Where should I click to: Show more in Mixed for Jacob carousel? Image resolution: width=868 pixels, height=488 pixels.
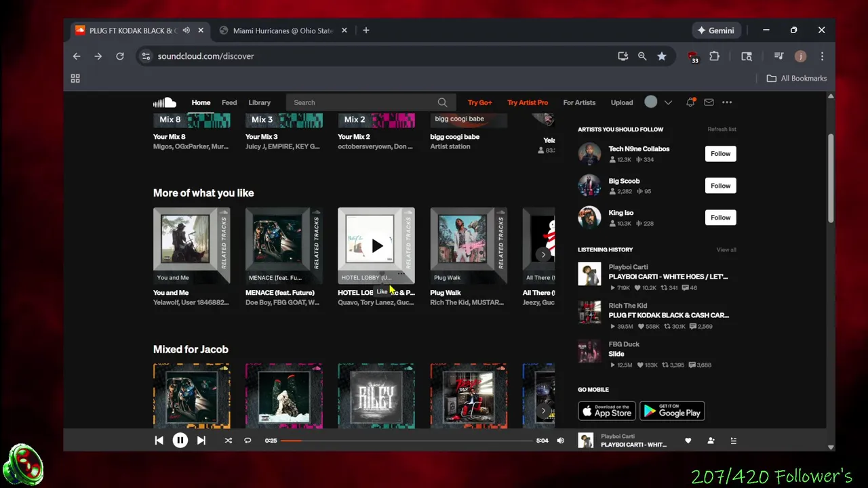[x=543, y=410]
